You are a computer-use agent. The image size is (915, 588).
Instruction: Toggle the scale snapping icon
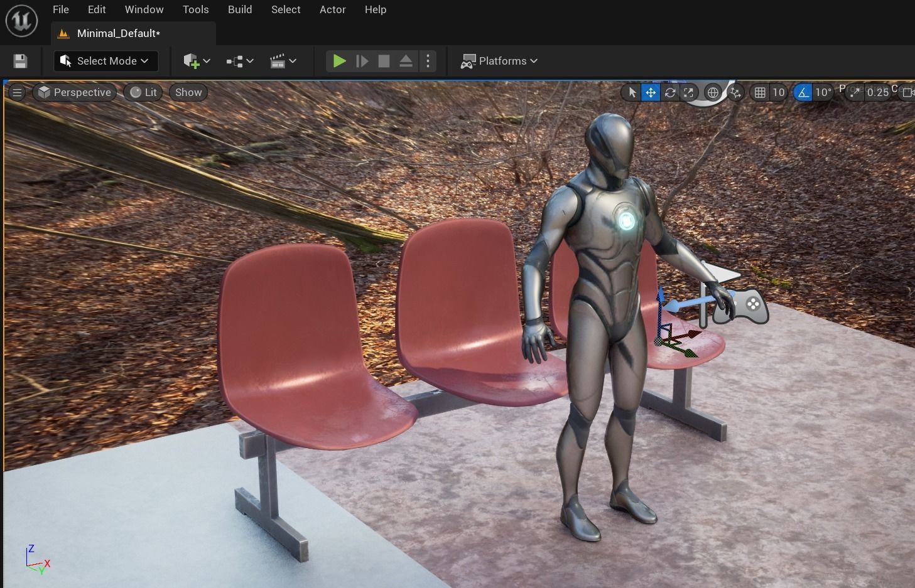point(855,92)
